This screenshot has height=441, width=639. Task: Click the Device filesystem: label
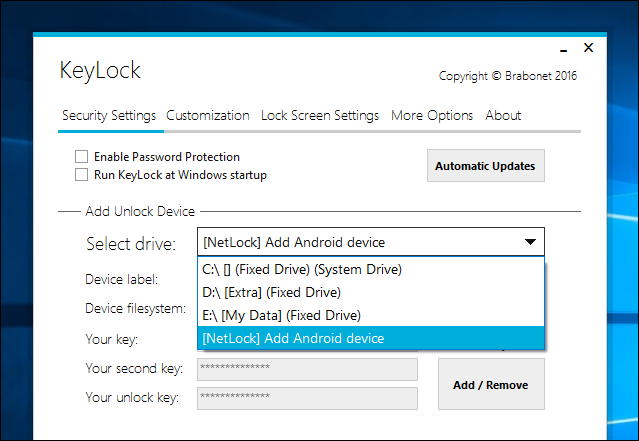[135, 309]
